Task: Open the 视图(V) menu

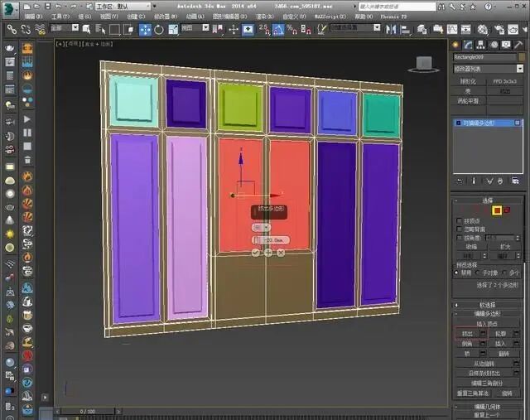Action: (108, 17)
